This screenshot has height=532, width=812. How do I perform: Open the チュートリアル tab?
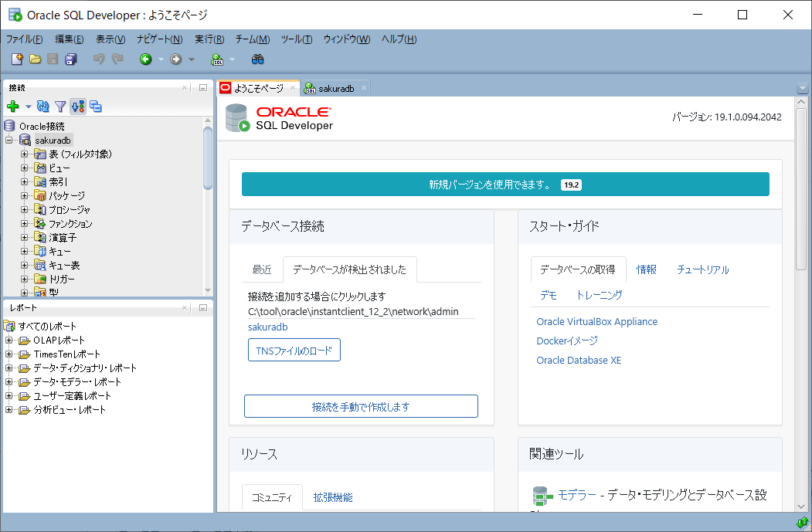703,269
